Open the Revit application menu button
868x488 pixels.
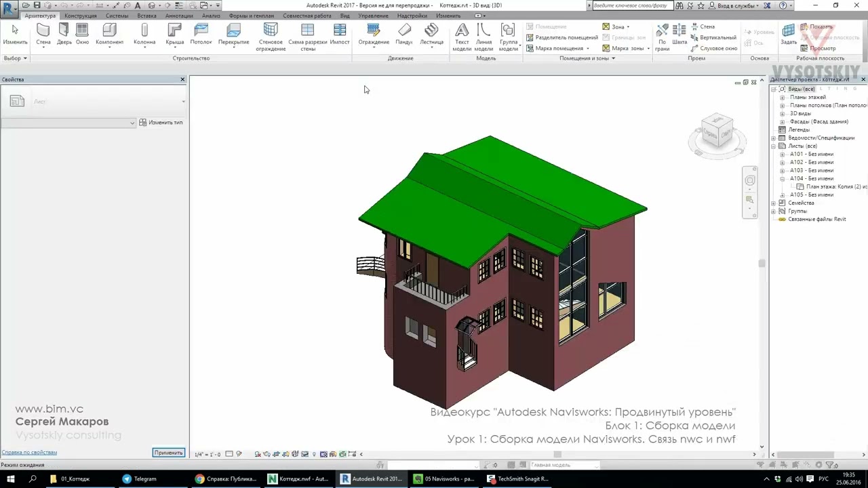click(9, 9)
